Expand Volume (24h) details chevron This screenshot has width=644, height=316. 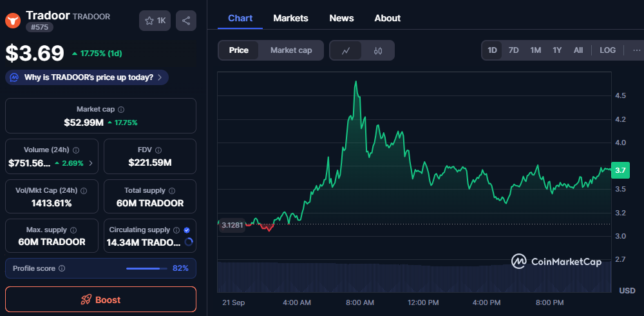coord(91,163)
